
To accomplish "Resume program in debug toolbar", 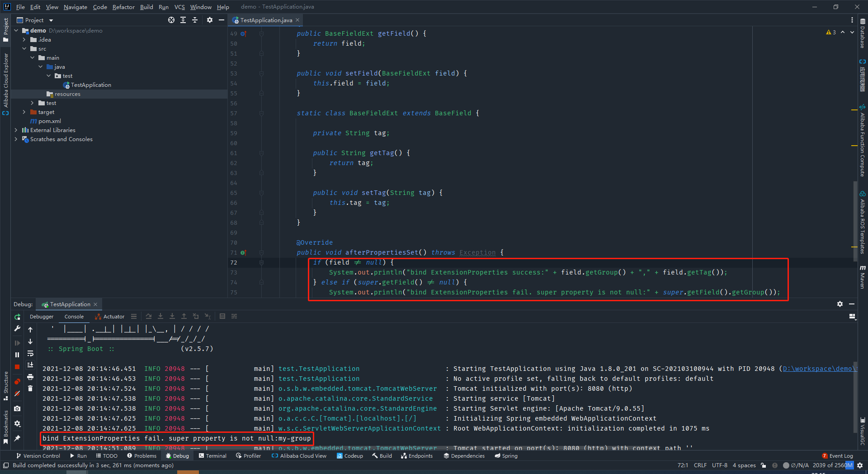I will tap(17, 343).
